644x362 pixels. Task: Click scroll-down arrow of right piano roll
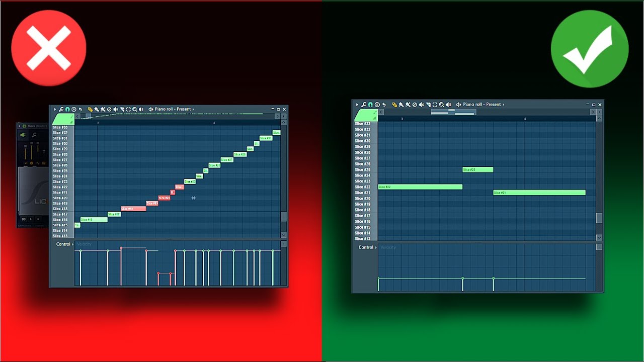599,237
